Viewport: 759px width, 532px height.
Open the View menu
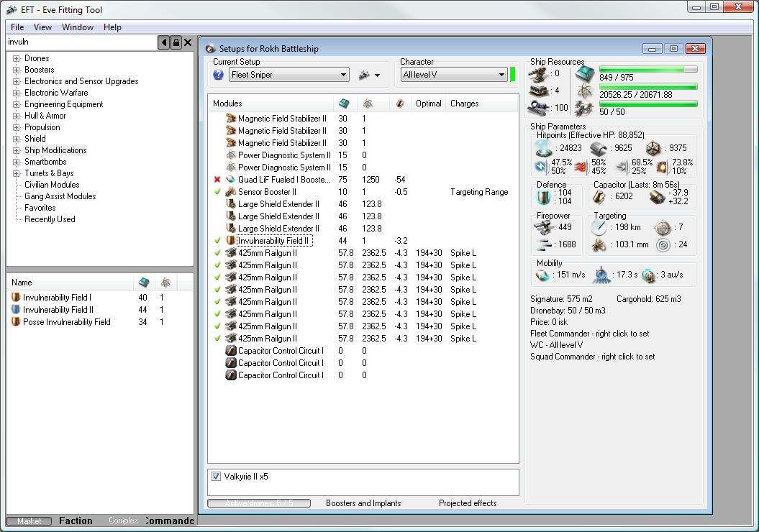[x=42, y=27]
